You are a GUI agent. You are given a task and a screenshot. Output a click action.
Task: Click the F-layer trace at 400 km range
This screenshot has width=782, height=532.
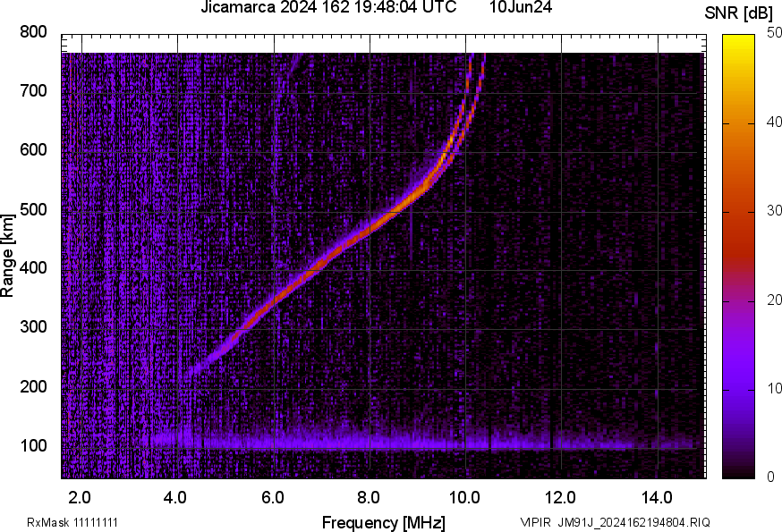(312, 270)
